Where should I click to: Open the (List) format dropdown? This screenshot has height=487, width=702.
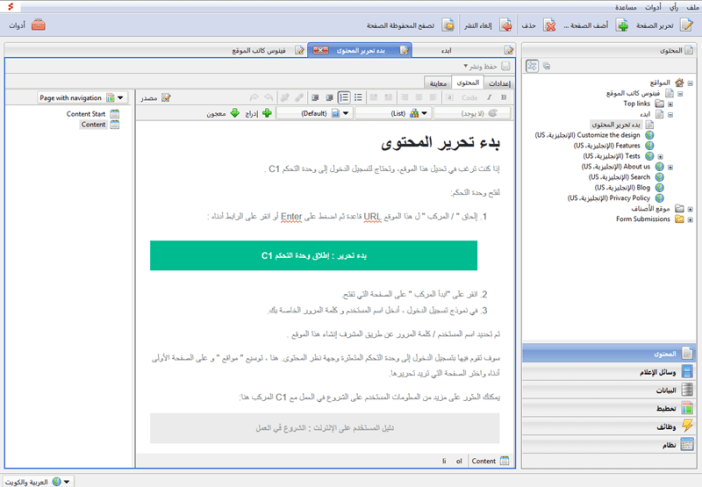[x=393, y=113]
